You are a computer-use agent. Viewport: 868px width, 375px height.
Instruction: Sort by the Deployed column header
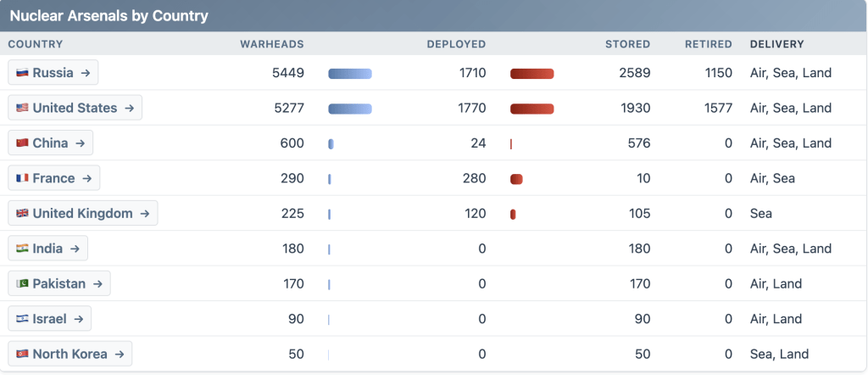(x=456, y=44)
